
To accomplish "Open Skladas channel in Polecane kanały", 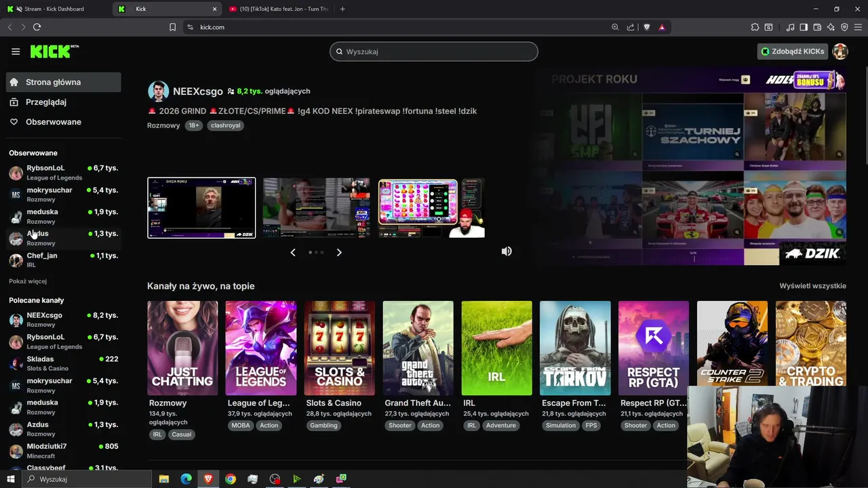I will [x=63, y=363].
